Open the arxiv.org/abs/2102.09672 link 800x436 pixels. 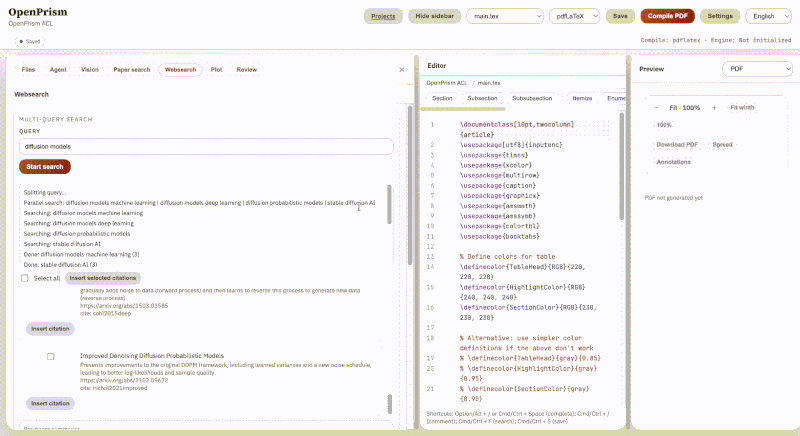(124, 380)
